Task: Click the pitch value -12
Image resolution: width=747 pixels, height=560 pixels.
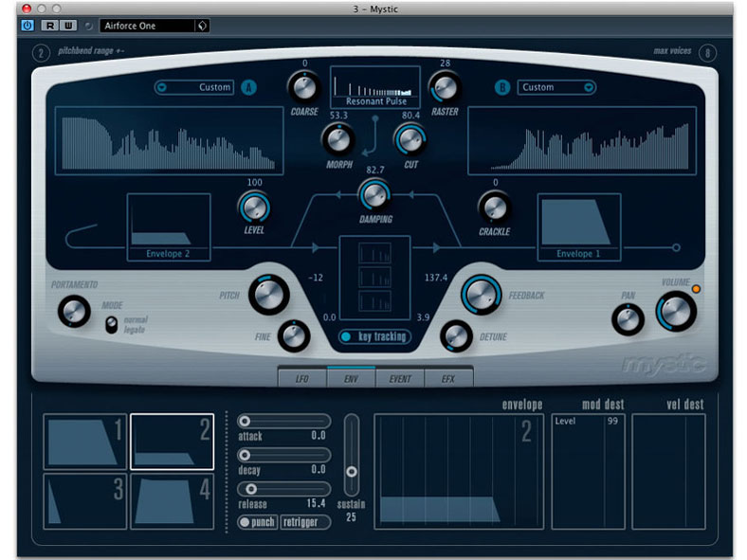Action: [316, 278]
